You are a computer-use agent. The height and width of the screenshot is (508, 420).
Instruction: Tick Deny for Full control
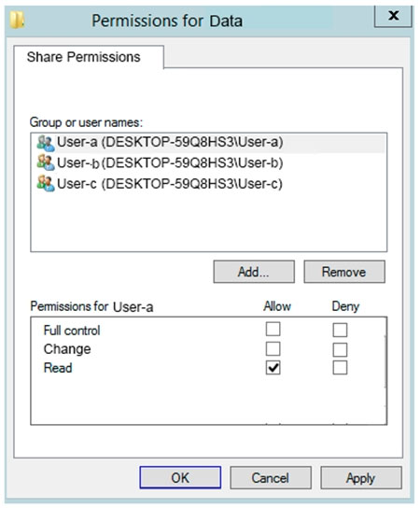340,331
